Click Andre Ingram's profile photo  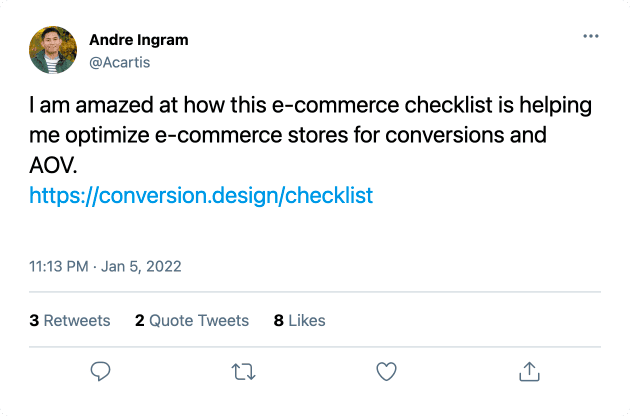pos(53,50)
